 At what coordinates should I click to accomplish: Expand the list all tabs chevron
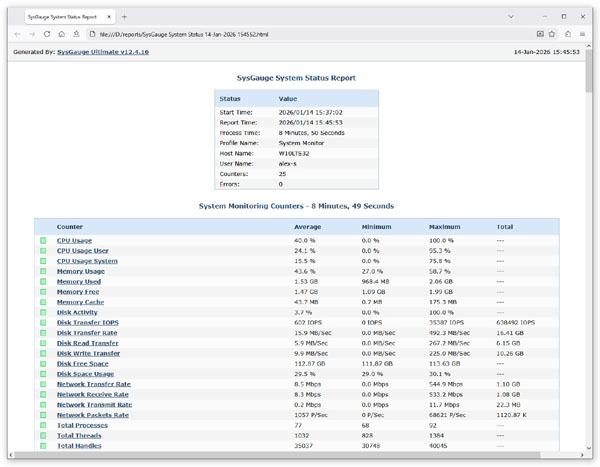click(x=511, y=16)
